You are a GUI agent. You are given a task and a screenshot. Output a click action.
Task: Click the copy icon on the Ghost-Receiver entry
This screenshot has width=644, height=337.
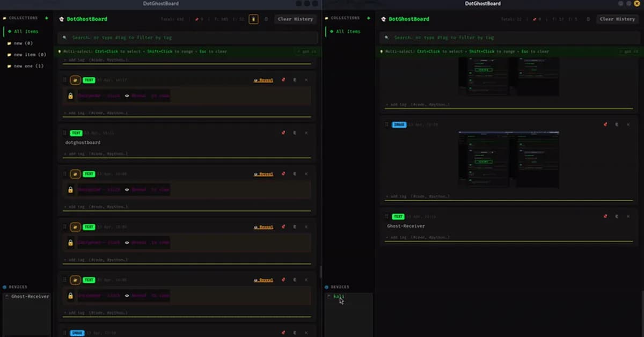(617, 216)
